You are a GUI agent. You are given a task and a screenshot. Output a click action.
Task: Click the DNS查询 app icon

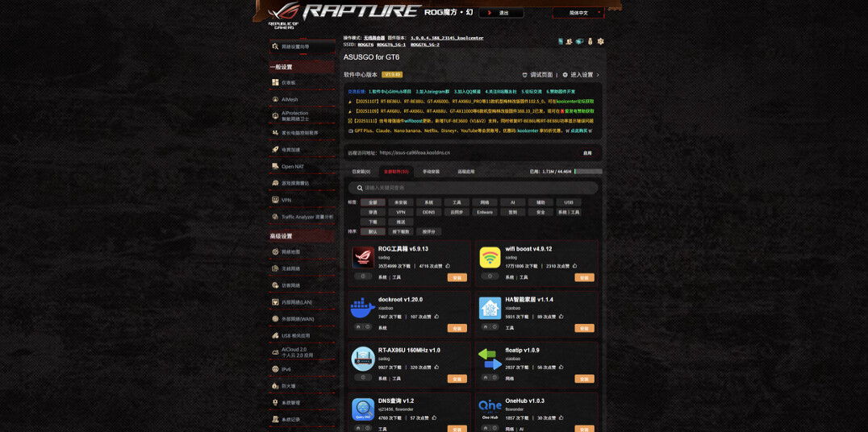pos(363,408)
